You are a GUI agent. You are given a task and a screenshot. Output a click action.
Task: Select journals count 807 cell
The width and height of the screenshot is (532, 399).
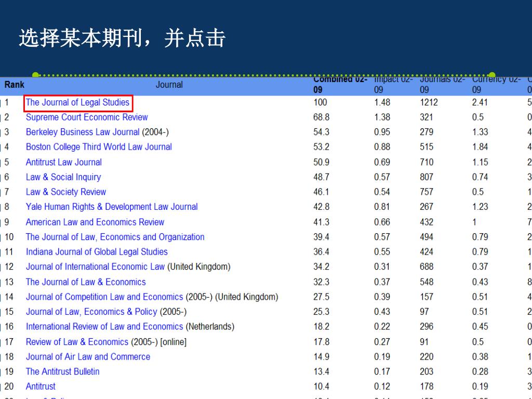click(x=427, y=177)
